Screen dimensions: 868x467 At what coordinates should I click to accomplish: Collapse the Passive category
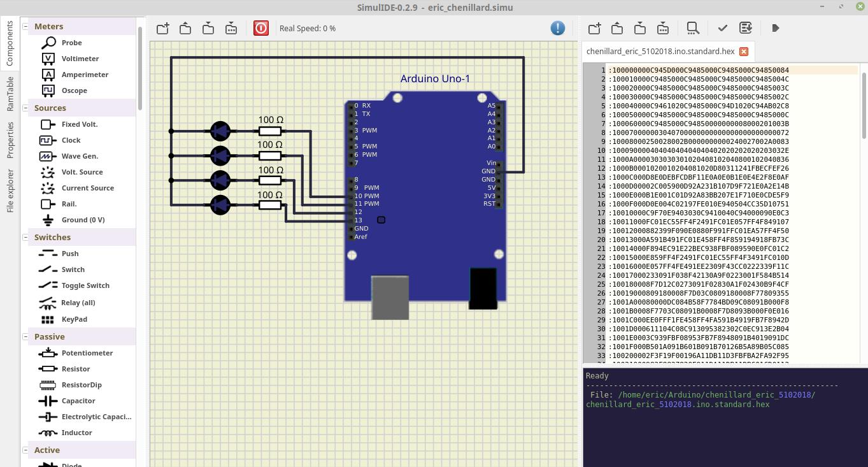point(25,336)
